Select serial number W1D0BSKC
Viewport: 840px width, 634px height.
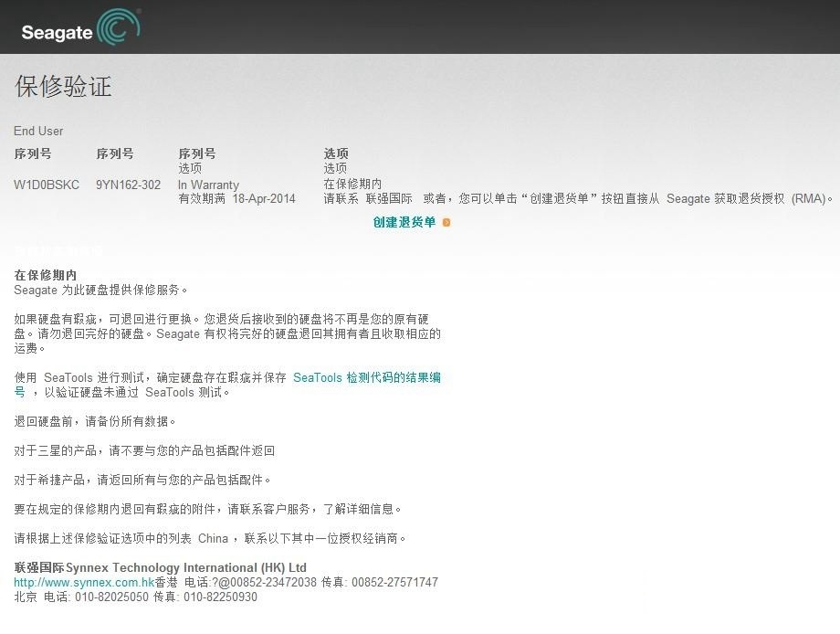point(47,185)
